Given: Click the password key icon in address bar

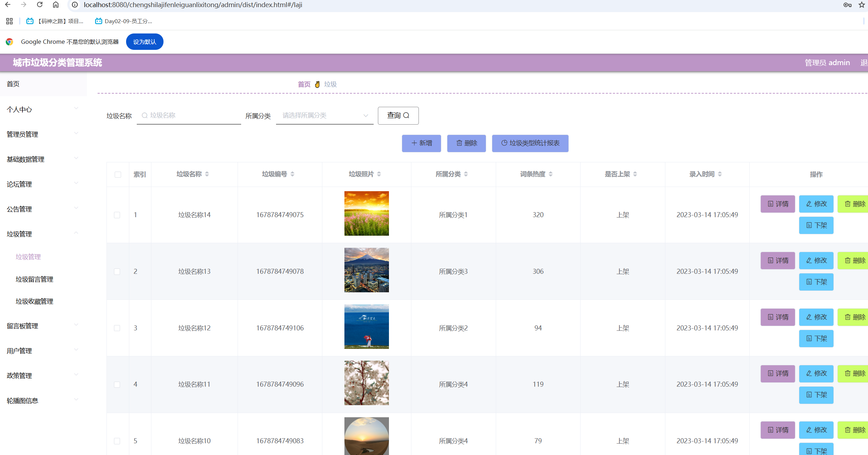Looking at the screenshot, I should pyautogui.click(x=847, y=5).
